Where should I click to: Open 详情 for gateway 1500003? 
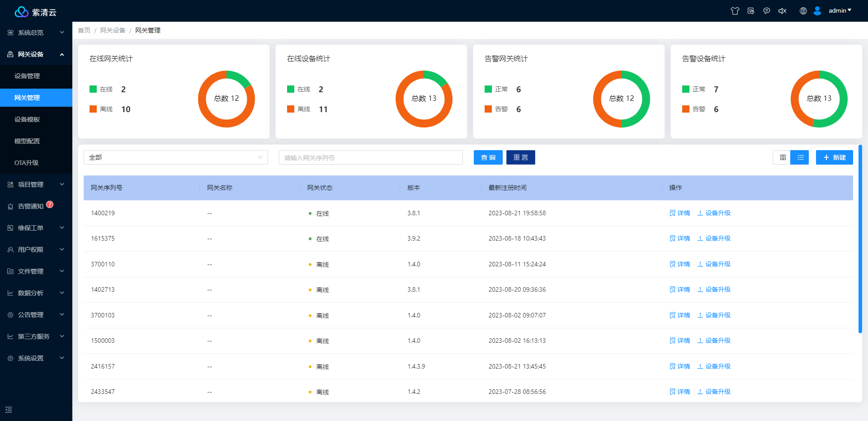(x=680, y=341)
